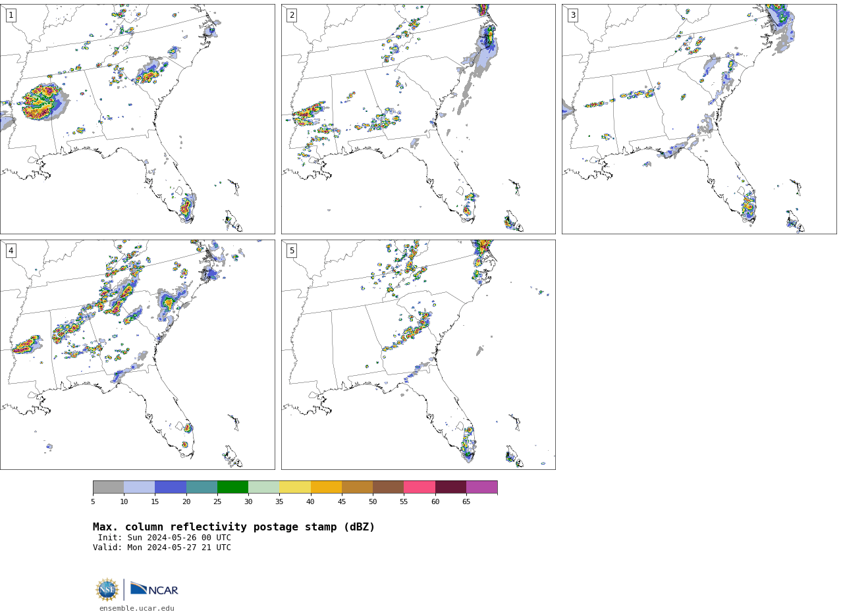Click the teal 20-25 dBZ swatch
The image size is (843, 616).
[x=202, y=487]
